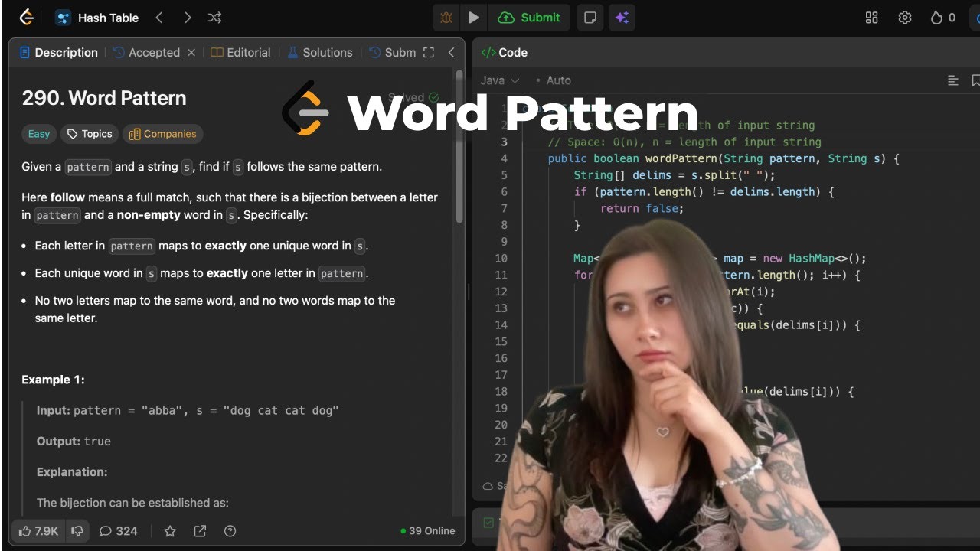Like the problem with thumbs up
Image resolution: width=980 pixels, height=551 pixels.
pyautogui.click(x=39, y=531)
